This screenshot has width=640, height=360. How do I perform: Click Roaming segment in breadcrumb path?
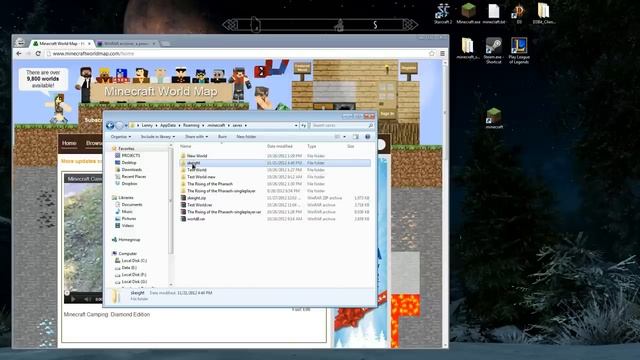click(x=191, y=126)
